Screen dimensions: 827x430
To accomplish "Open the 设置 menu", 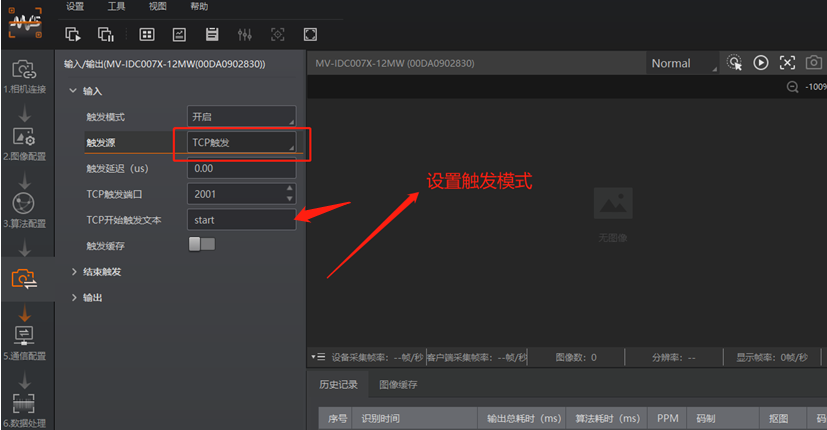I will coord(75,6).
